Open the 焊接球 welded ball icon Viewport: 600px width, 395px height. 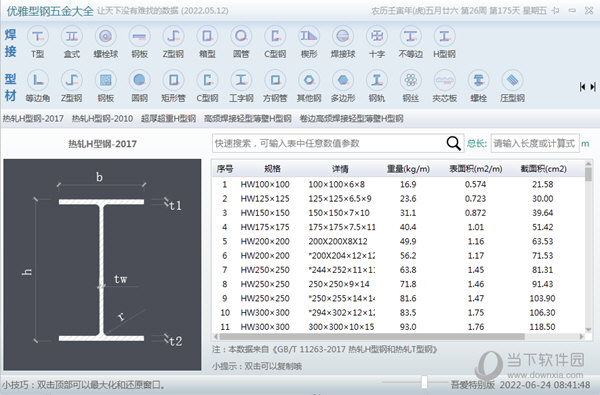point(343,37)
